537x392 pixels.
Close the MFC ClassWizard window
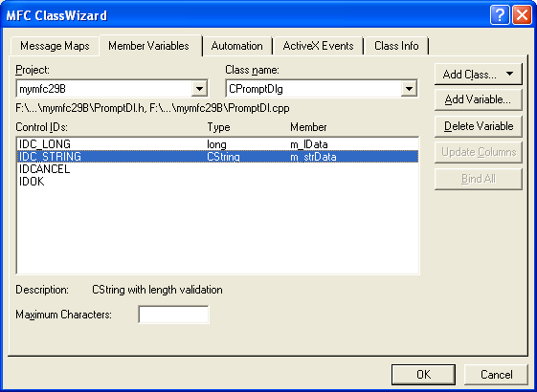pyautogui.click(x=522, y=15)
